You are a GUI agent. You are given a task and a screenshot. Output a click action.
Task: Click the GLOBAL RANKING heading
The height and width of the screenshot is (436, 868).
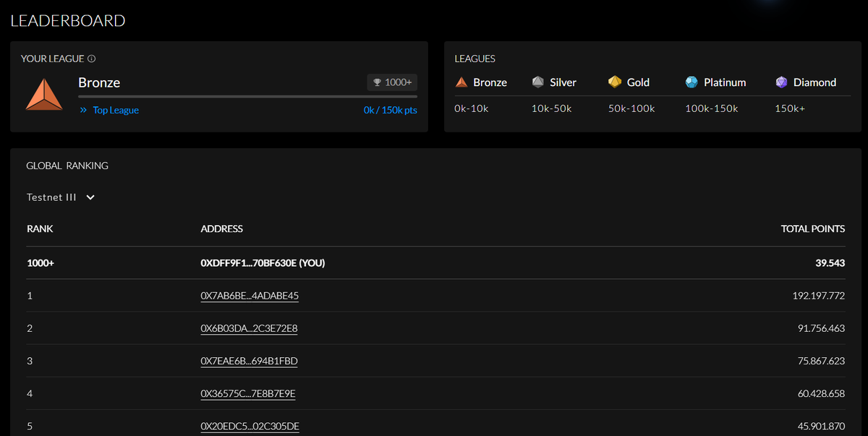(67, 166)
